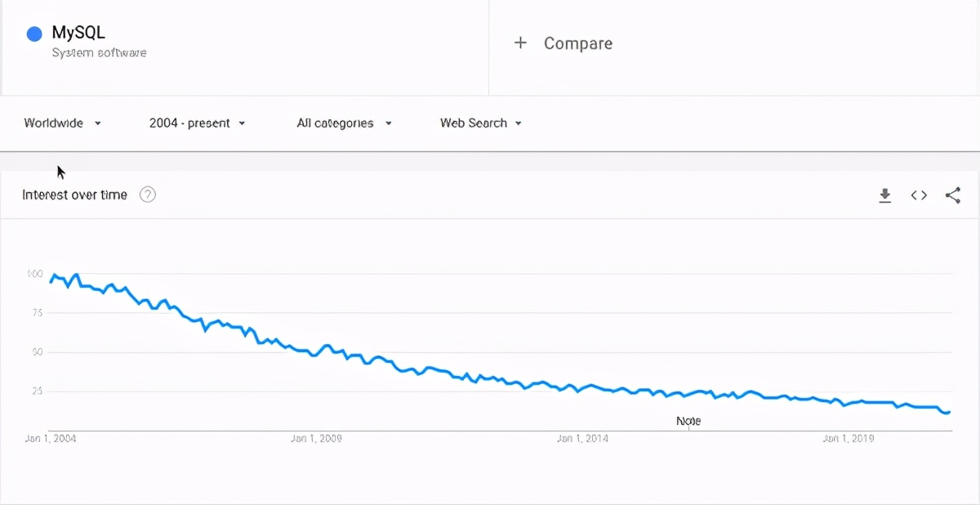Click the MySQL search term
The image size is (980, 505).
78,33
